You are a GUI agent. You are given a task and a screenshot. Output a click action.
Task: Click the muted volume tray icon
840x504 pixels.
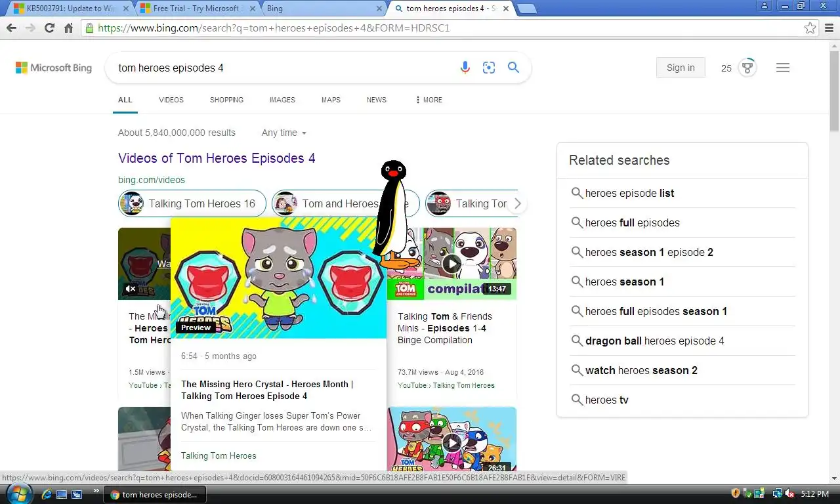pos(789,493)
